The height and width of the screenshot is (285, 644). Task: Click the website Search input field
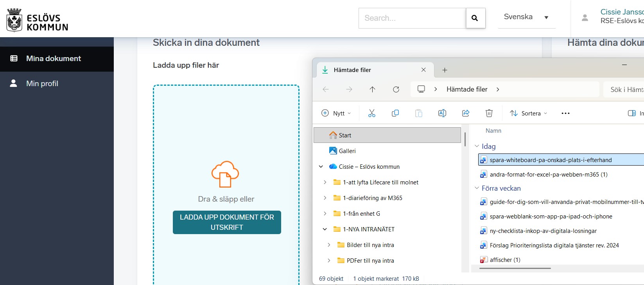[x=412, y=18]
